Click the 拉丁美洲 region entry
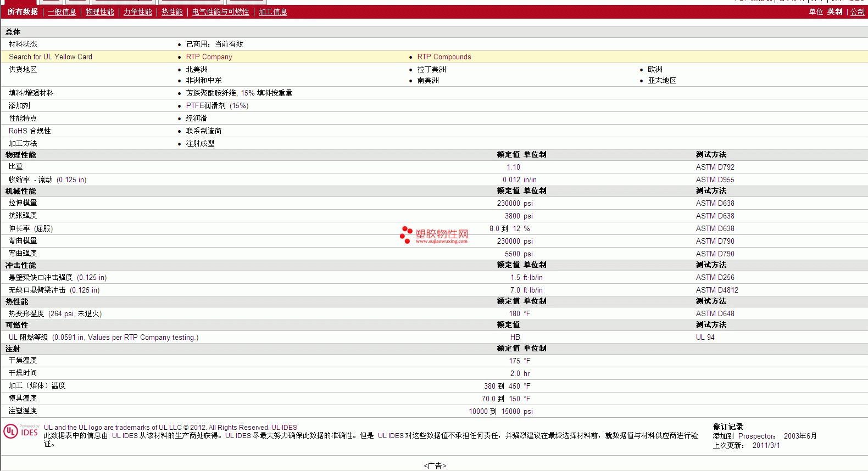 431,69
